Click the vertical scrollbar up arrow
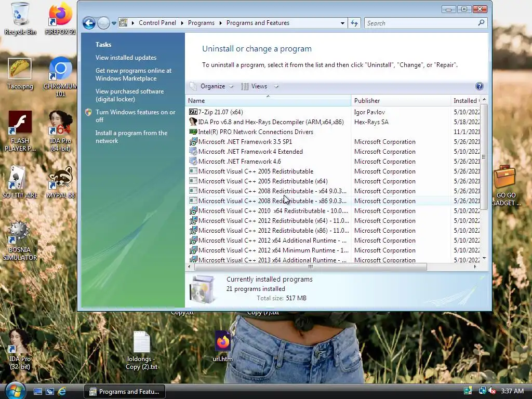Image resolution: width=532 pixels, height=399 pixels. (x=484, y=99)
